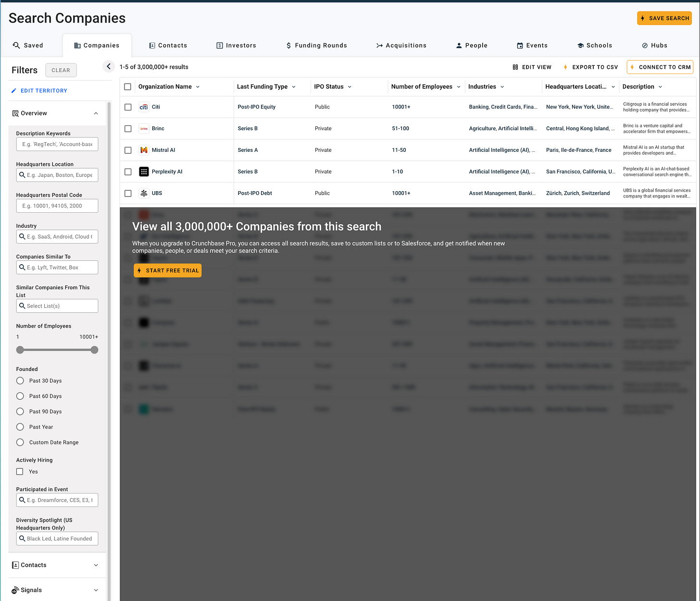Click the Citi company logo
Image resolution: width=700 pixels, height=601 pixels.
[x=144, y=107]
